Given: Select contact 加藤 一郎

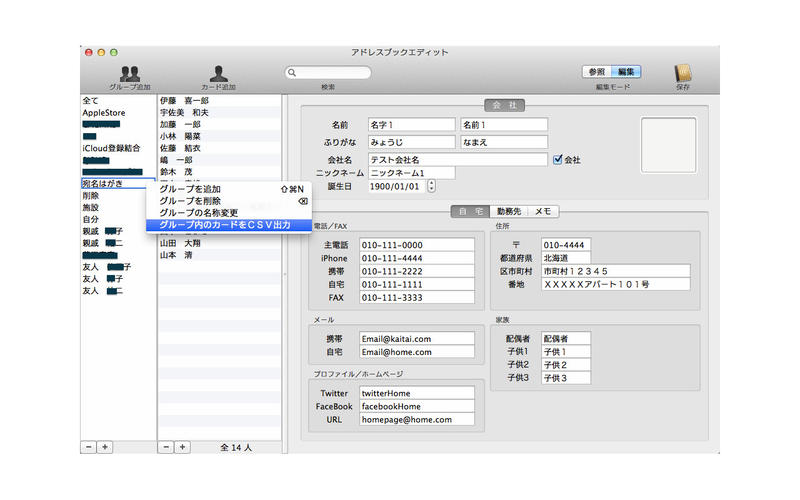Looking at the screenshot, I should pyautogui.click(x=219, y=124).
